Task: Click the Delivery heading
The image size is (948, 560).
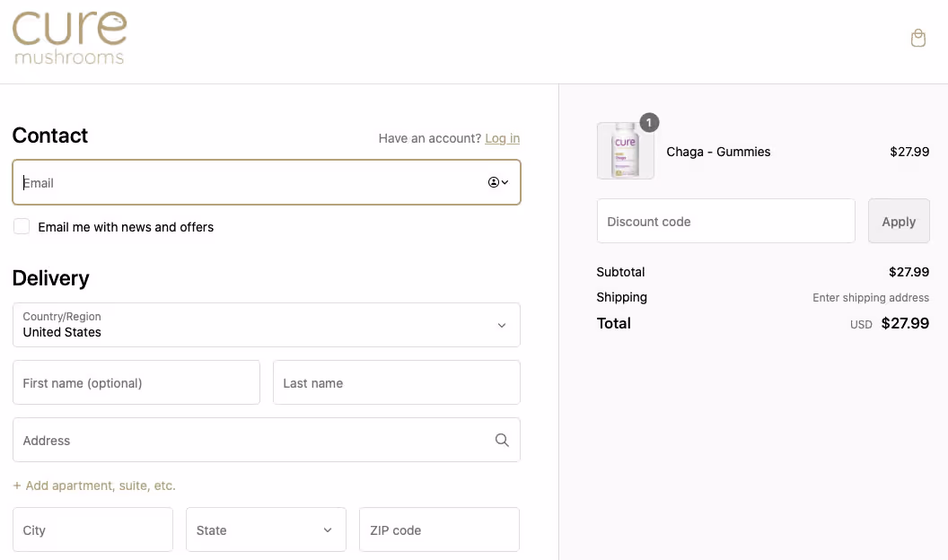Action: pos(51,278)
